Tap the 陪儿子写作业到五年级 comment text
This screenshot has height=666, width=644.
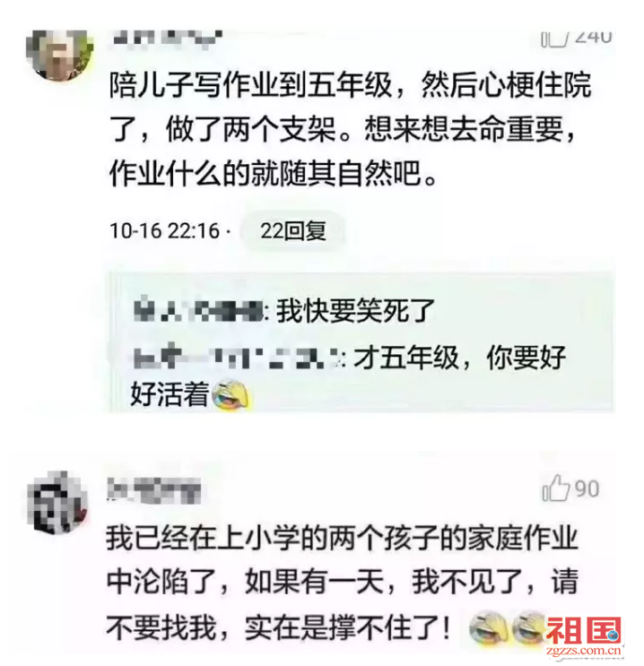[351, 129]
